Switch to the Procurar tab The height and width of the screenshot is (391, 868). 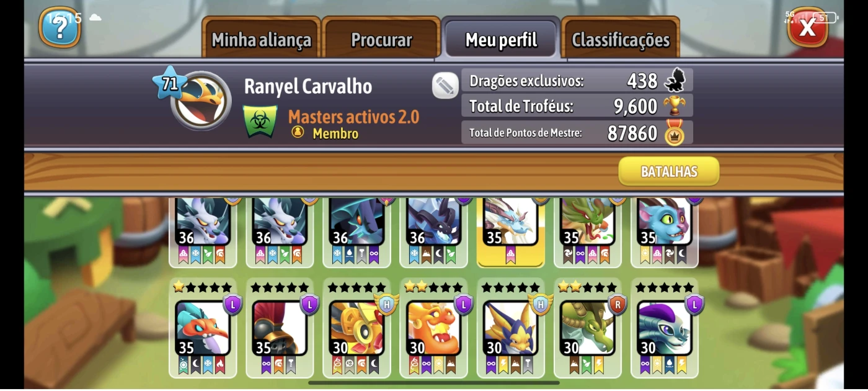(381, 40)
